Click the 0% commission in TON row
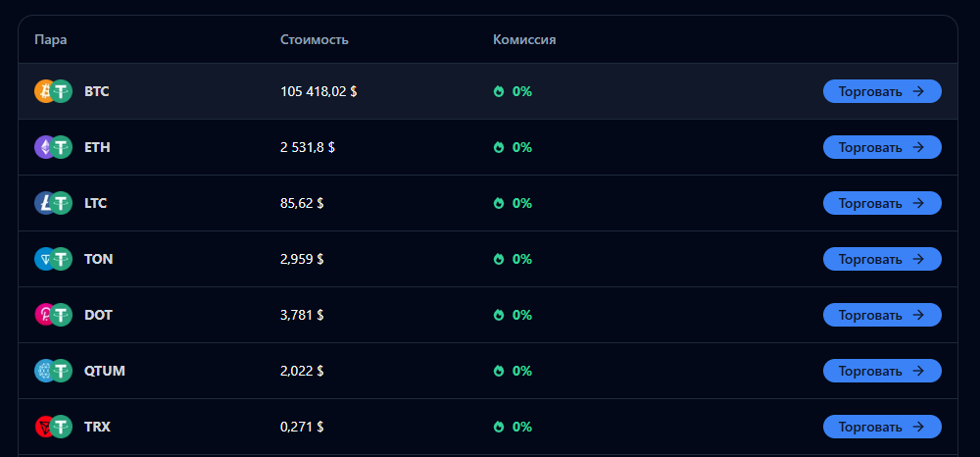980x457 pixels. pos(522,260)
